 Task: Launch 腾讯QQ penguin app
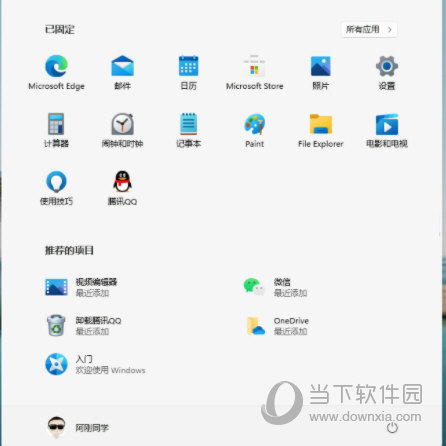coord(122,188)
